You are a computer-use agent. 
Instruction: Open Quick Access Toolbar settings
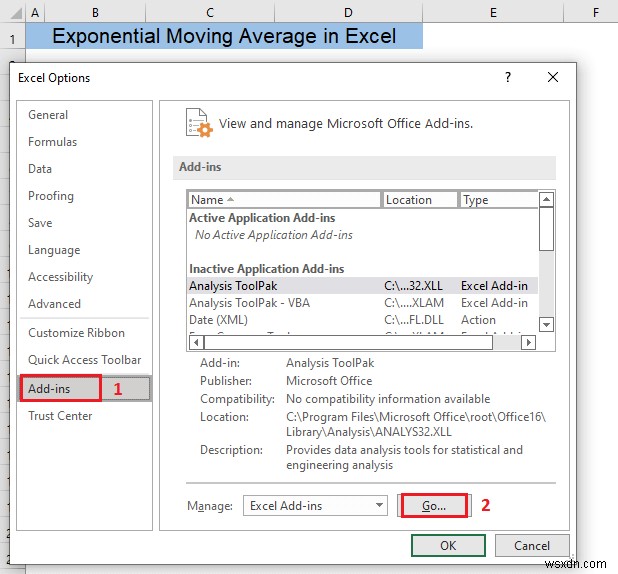84,360
